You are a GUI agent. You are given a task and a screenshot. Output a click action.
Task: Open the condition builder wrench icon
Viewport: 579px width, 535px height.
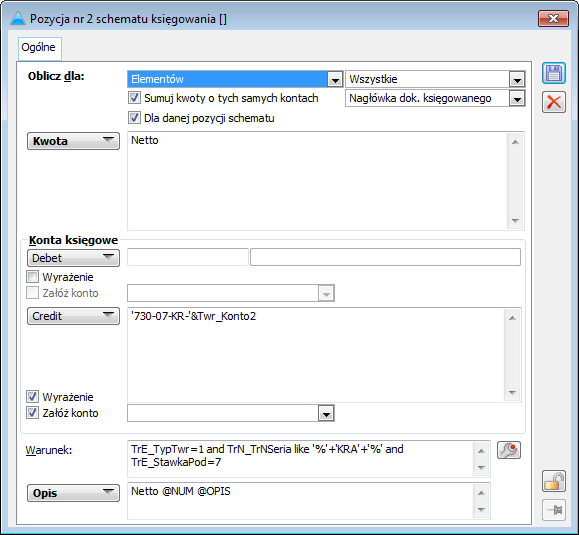click(x=509, y=450)
